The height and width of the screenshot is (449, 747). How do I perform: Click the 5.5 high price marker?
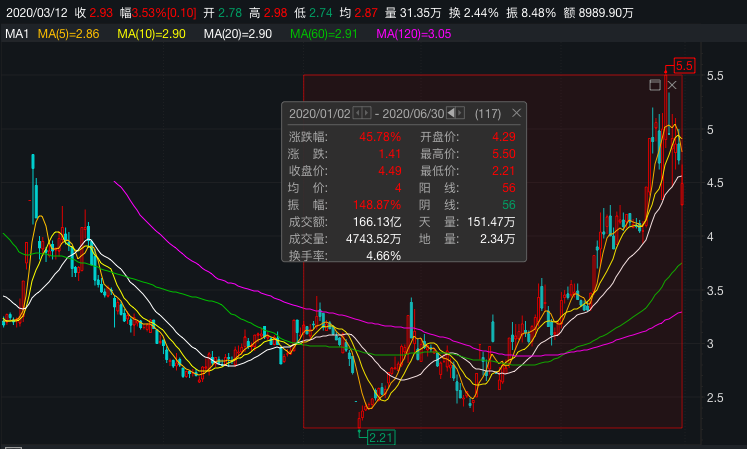pyautogui.click(x=684, y=66)
